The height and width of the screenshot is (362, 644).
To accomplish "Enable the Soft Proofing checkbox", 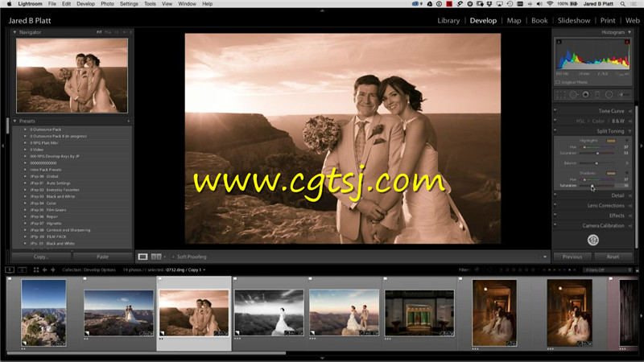I will click(173, 257).
